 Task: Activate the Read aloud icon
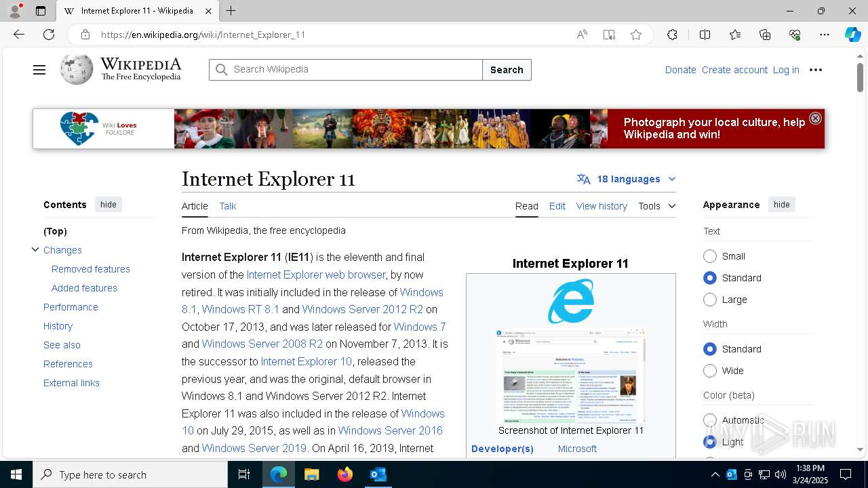582,35
